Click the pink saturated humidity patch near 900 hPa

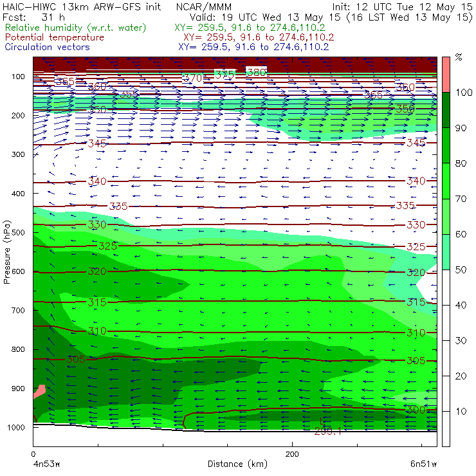tap(39, 391)
